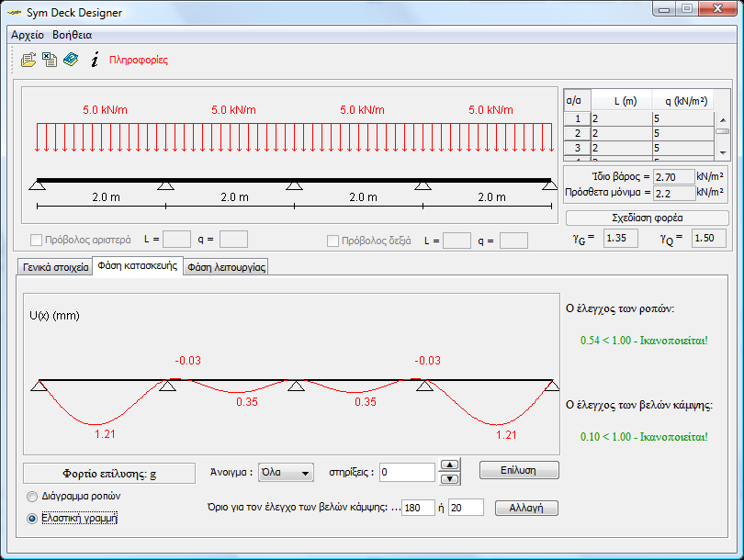Screen dimensions: 744x560
Task: Open the Βοήθεια menu
Action: click(73, 35)
